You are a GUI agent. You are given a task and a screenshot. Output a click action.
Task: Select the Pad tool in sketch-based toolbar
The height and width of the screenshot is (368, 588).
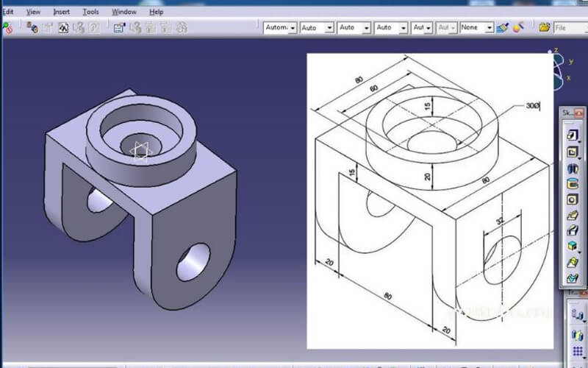point(571,135)
